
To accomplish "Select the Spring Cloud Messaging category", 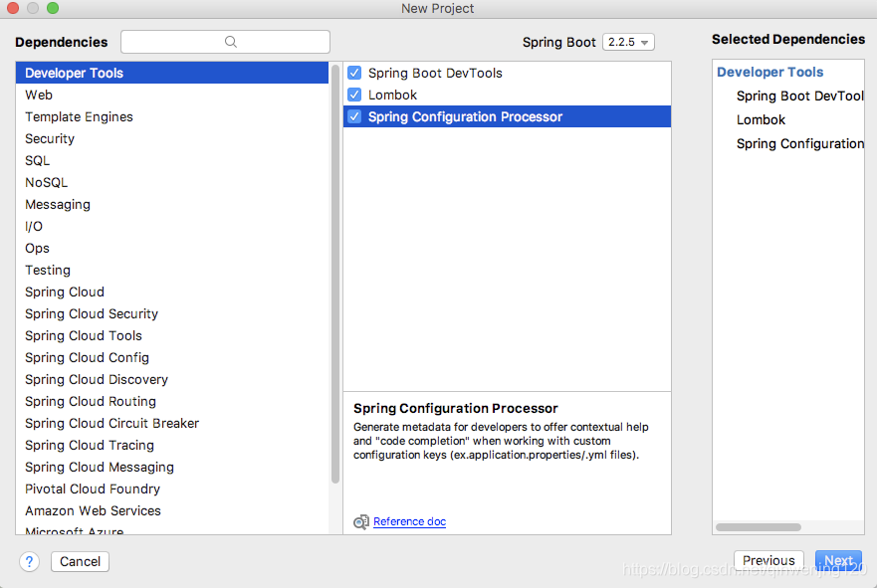I will (172, 467).
